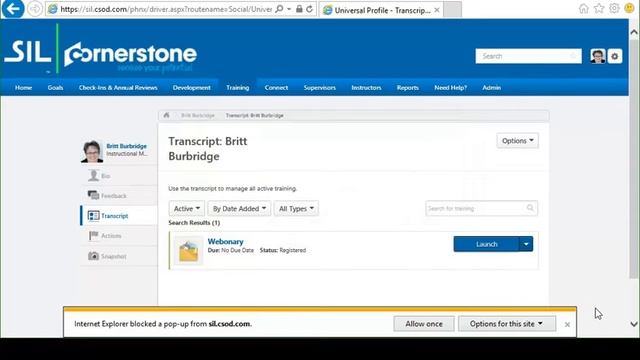Click the Britt Burbridge sidebar profile photo

[x=91, y=151]
